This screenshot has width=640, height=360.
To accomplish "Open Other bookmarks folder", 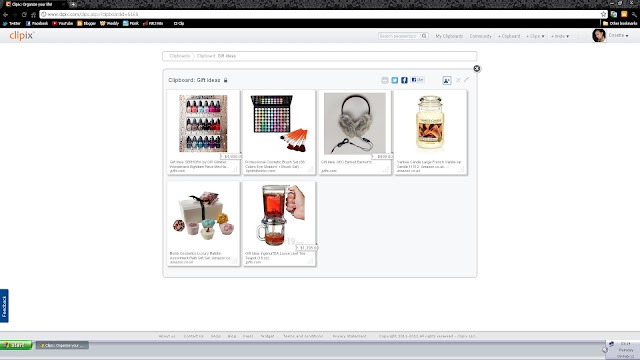I will [x=620, y=23].
